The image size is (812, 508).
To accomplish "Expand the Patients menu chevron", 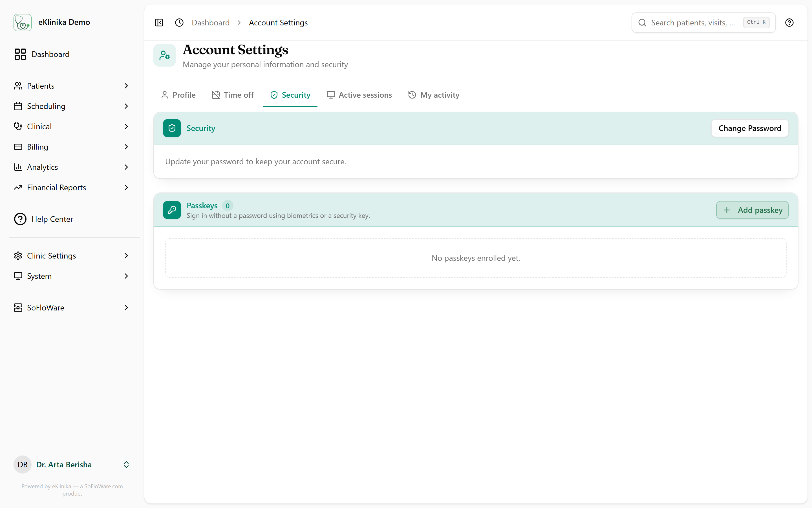I will [x=126, y=86].
